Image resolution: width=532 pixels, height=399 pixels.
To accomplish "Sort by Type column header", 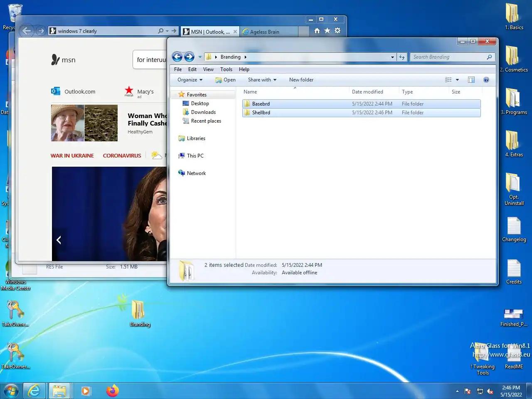I will pyautogui.click(x=424, y=92).
